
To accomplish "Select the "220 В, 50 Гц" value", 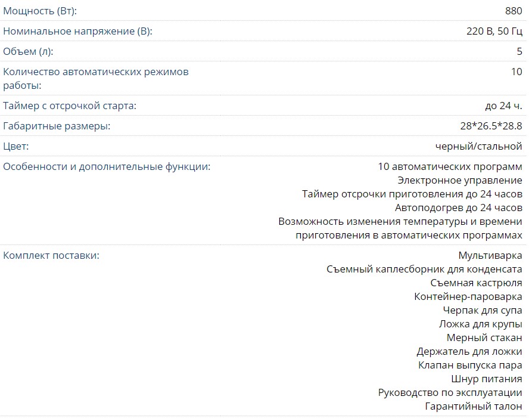I will pyautogui.click(x=494, y=31).
